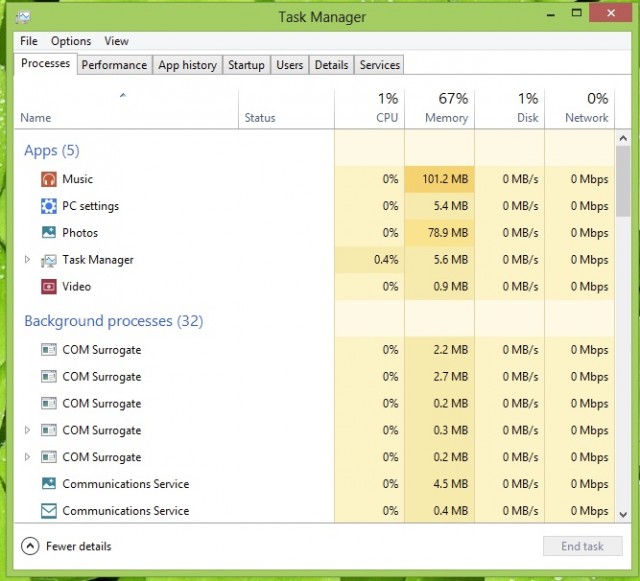Click the Task Manager title bar icon
The image size is (640, 581).
pyautogui.click(x=23, y=17)
